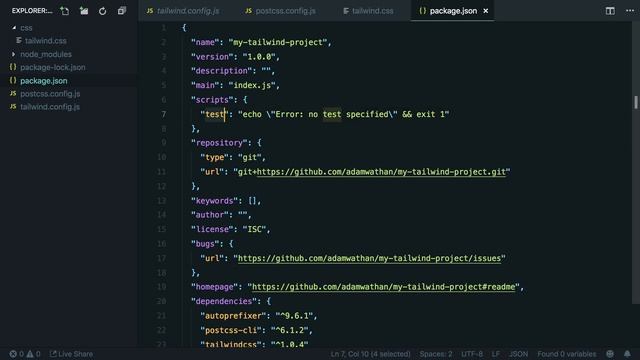Collapse all folders in Explorer
This screenshot has height=360, width=640.
[122, 11]
